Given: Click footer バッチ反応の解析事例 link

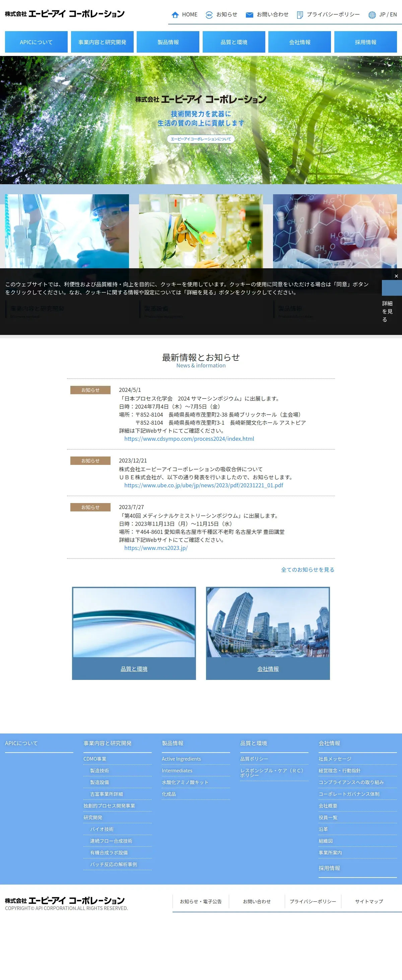Looking at the screenshot, I should click(x=114, y=864).
